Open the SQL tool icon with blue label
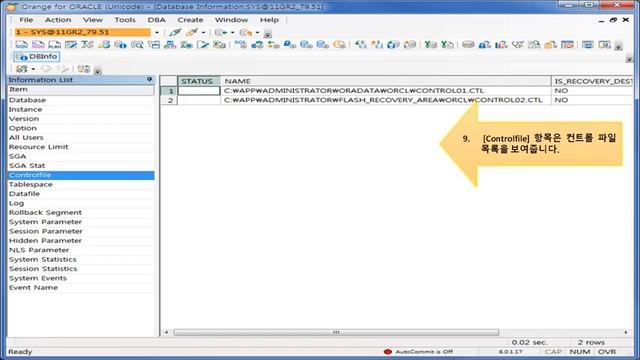This screenshot has height=360, width=640. (x=22, y=44)
